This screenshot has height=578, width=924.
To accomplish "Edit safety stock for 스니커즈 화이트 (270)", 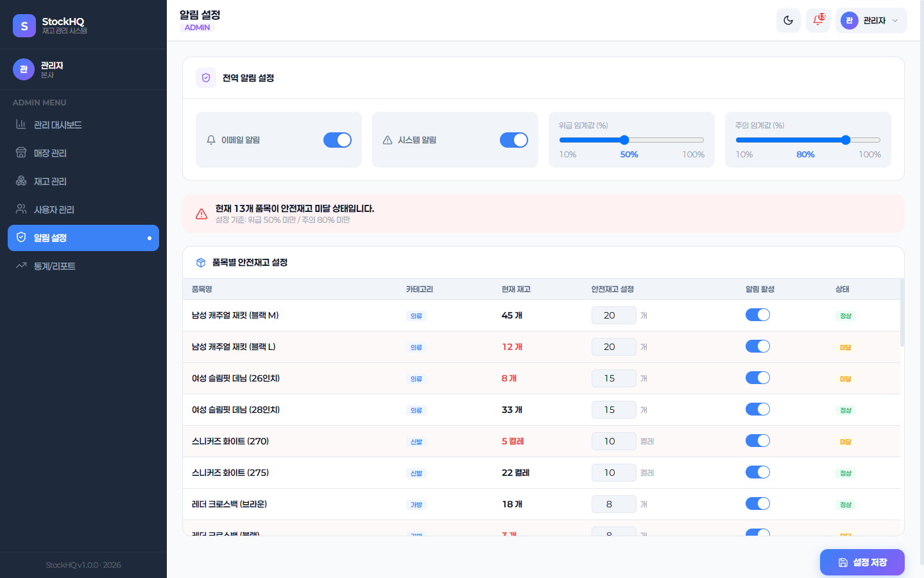I will click(614, 441).
